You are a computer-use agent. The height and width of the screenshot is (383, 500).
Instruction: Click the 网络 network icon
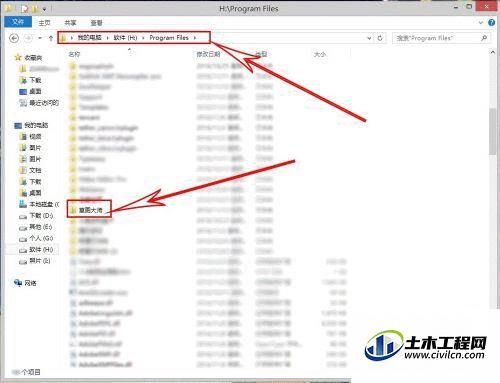pos(18,283)
